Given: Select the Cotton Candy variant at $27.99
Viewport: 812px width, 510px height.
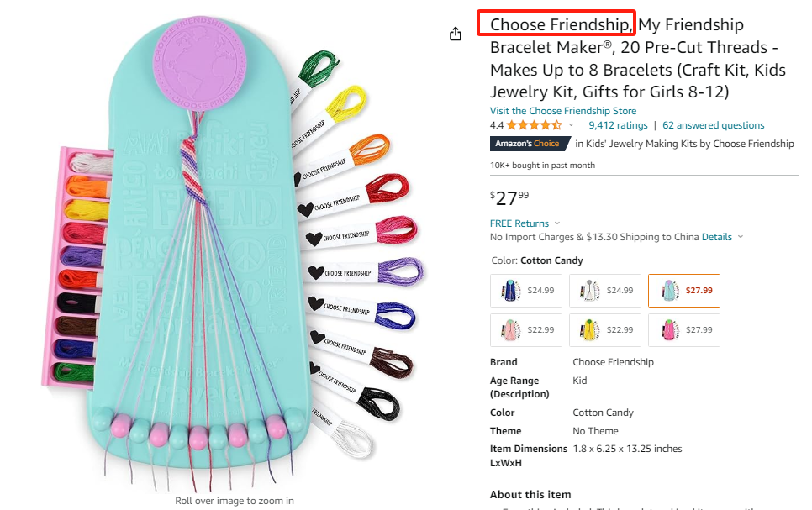Looking at the screenshot, I should (683, 291).
